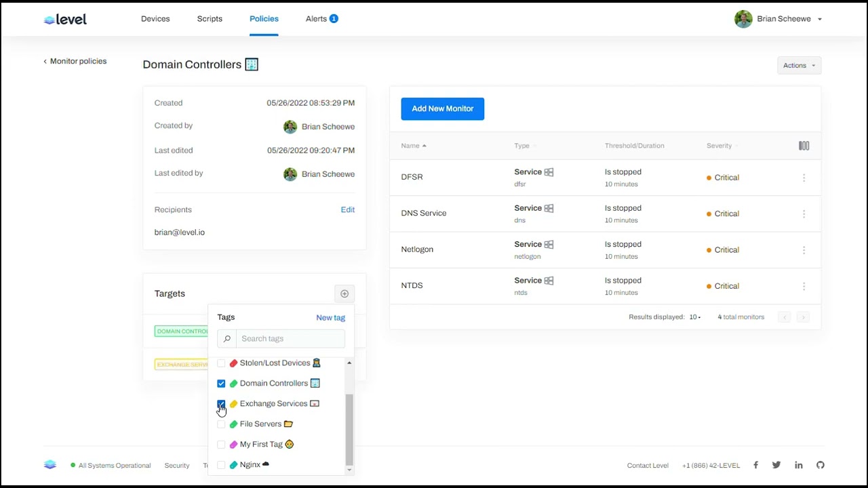This screenshot has height=488, width=868.
Task: Go to next page of monitors
Action: [803, 317]
